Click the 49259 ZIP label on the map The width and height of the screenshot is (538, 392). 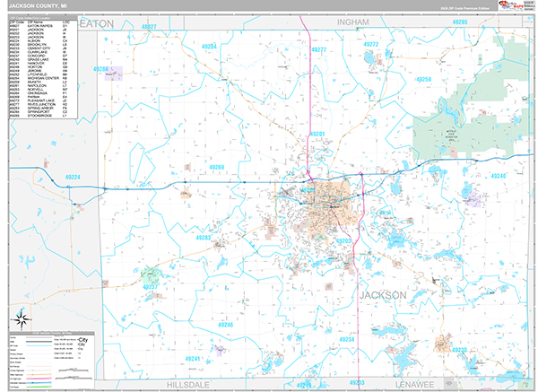pos(424,79)
